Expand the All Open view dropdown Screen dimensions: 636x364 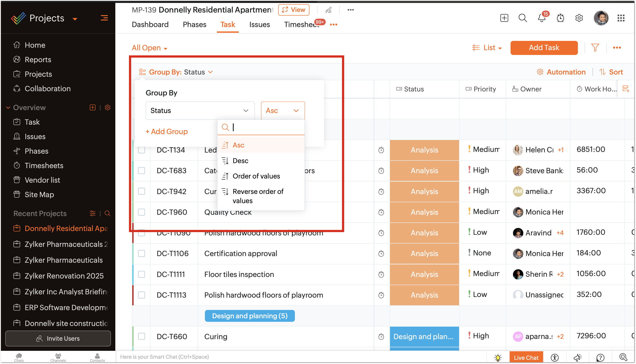149,48
